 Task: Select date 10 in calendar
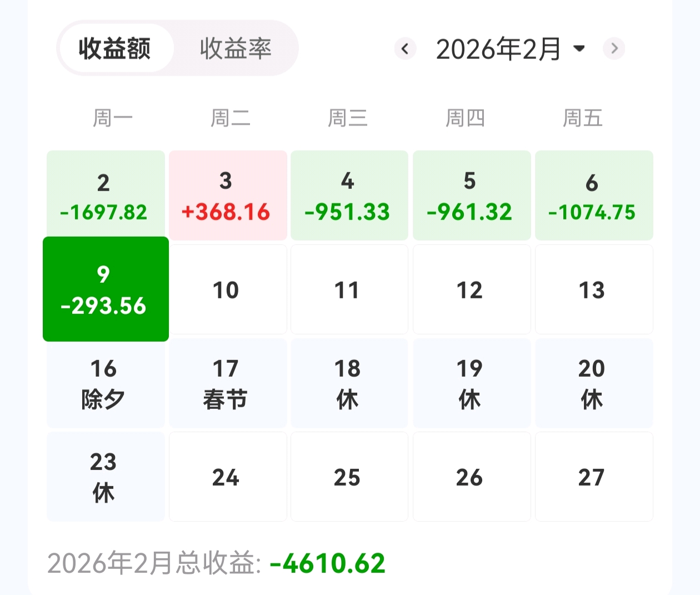tap(228, 289)
